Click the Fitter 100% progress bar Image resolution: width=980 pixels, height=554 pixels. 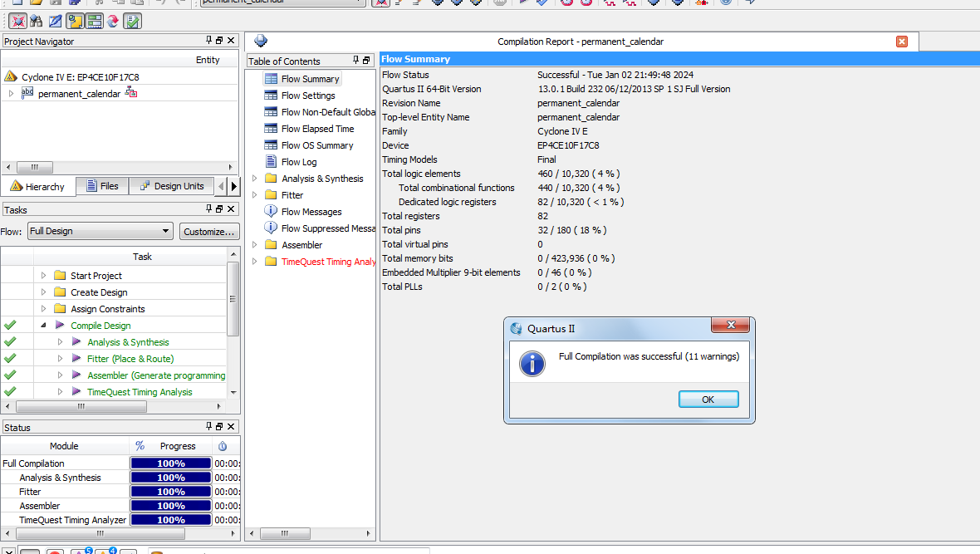point(170,492)
